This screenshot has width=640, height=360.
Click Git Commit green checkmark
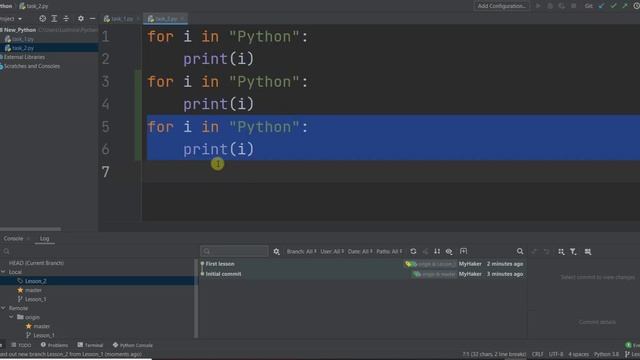coord(613,6)
